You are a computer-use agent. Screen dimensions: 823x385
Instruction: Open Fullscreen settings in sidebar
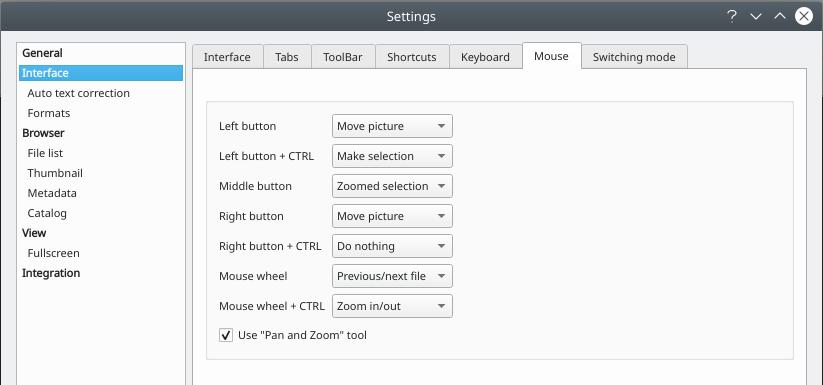click(x=101, y=253)
